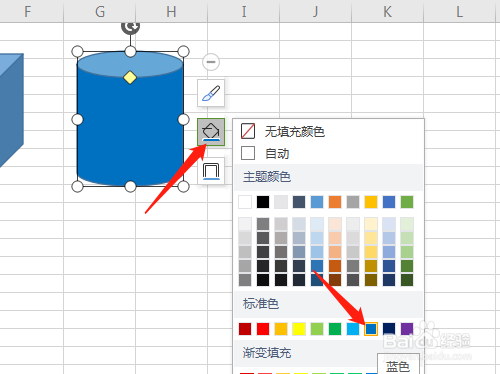This screenshot has width=500, height=374.
Task: Collapse the floating toolbar with minus button
Action: click(211, 62)
